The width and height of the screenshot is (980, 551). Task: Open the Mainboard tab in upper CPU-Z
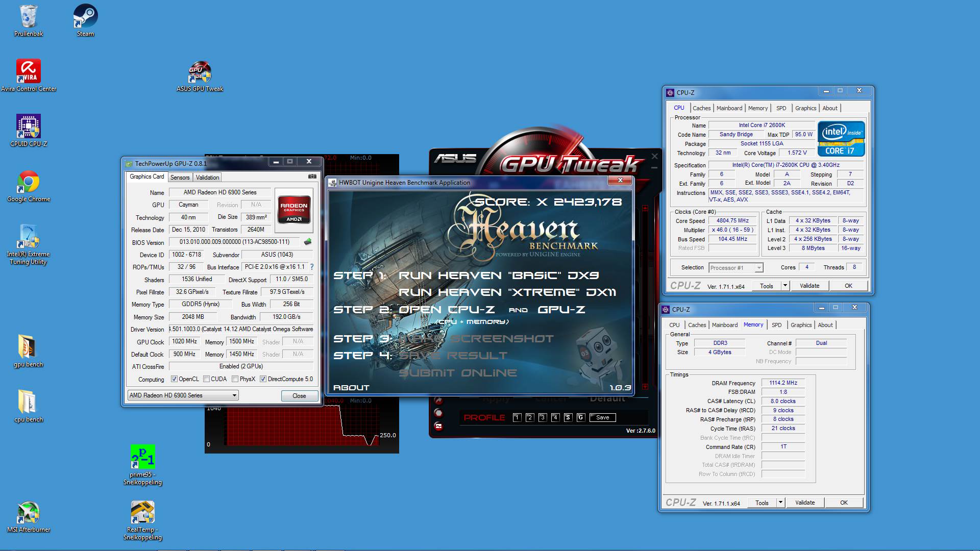point(729,108)
